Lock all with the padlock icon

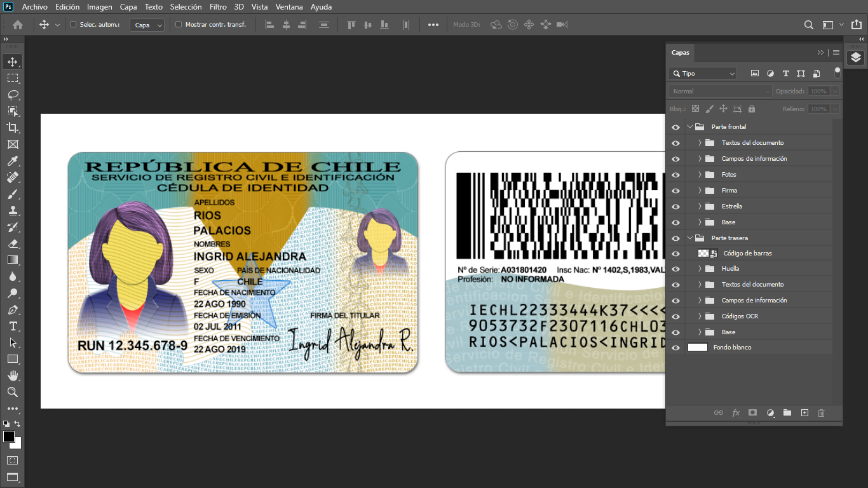tap(752, 109)
